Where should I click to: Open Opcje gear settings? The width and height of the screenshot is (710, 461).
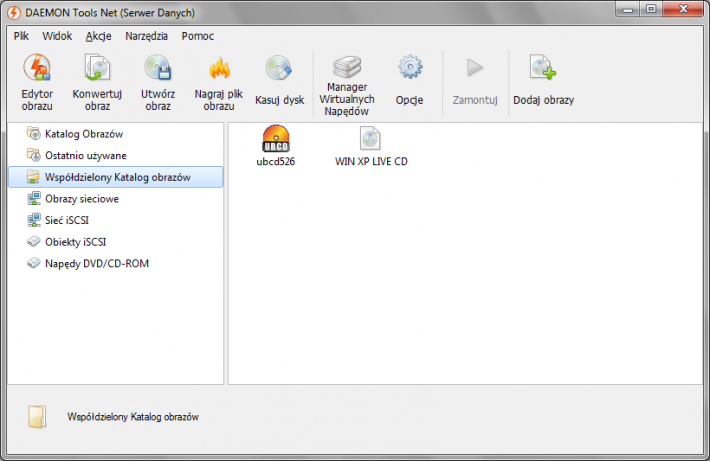tap(410, 80)
